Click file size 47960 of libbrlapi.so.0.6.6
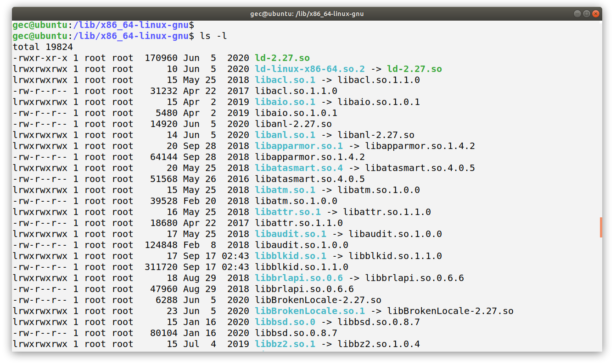 click(x=164, y=289)
